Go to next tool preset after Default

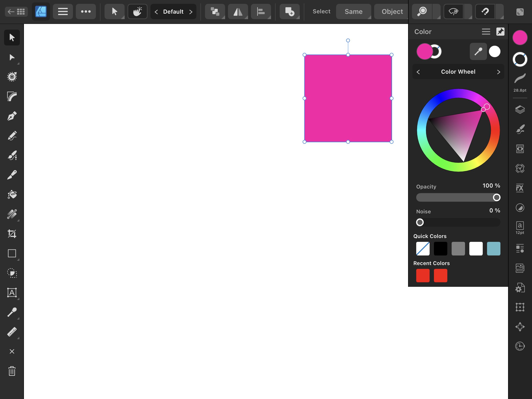191,12
